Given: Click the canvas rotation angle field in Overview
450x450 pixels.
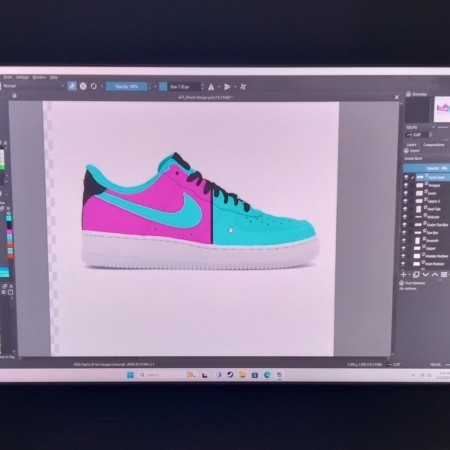Looking at the screenshot, I should click(x=417, y=135).
